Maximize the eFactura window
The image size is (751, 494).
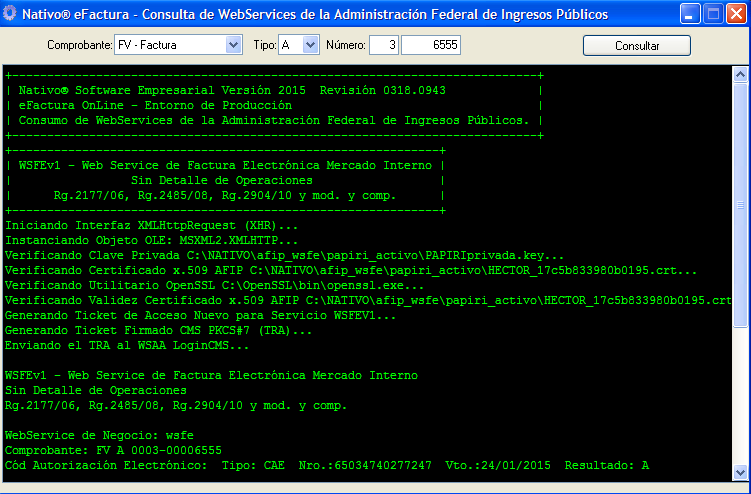click(713, 14)
